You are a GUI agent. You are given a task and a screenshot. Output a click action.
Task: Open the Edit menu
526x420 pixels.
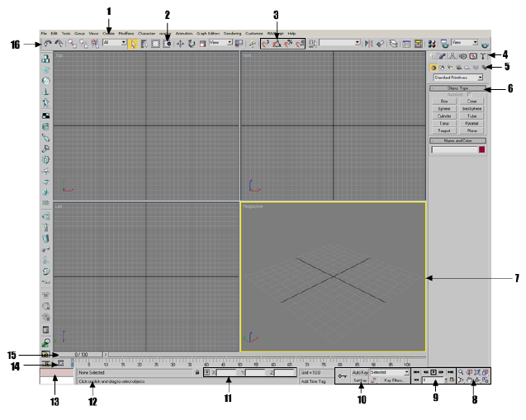[x=54, y=34]
